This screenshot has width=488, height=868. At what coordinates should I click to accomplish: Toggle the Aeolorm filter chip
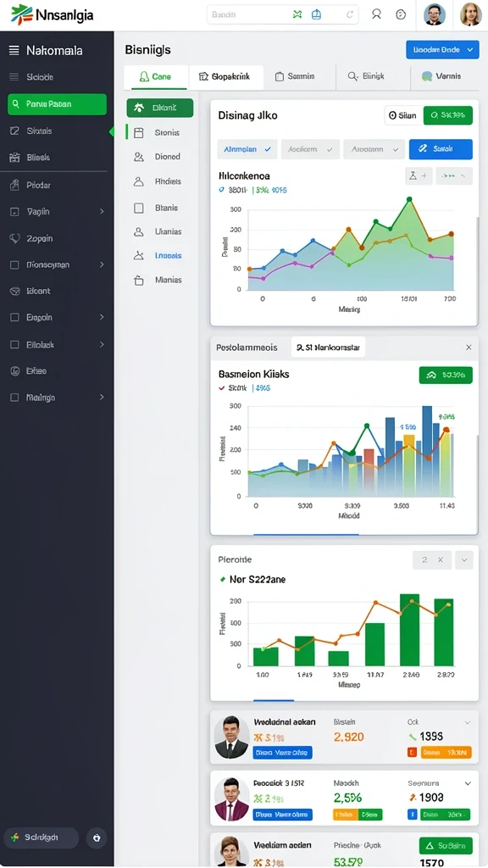point(310,149)
